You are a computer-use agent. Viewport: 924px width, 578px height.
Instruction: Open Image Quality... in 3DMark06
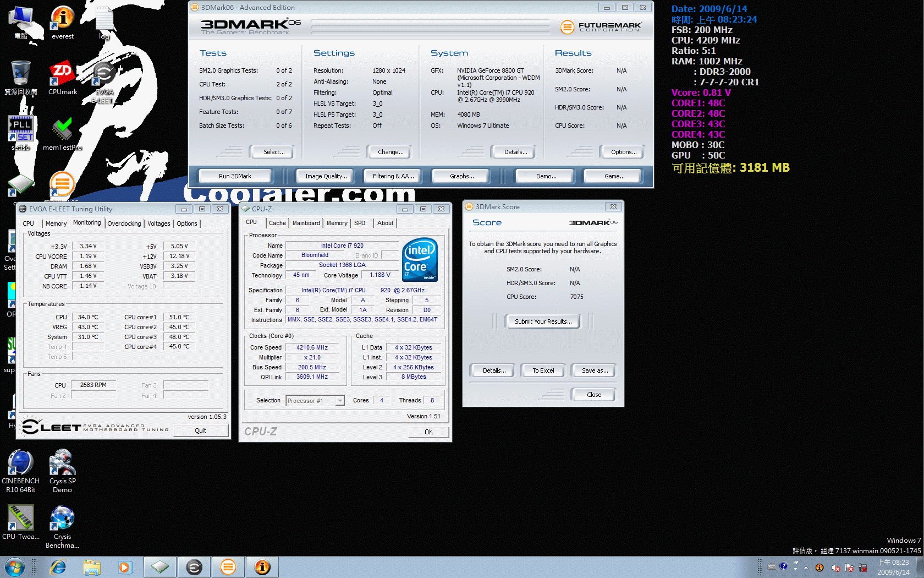point(326,176)
